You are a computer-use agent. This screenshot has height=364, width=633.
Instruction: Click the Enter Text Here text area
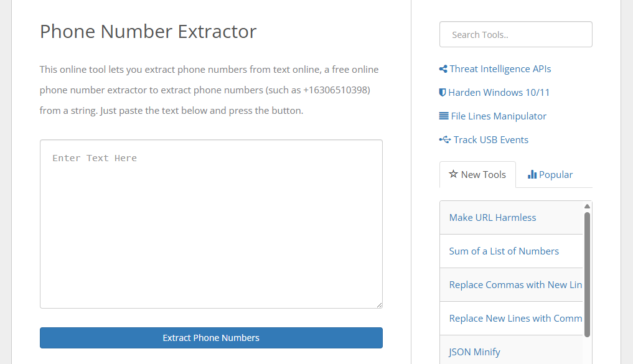pyautogui.click(x=211, y=224)
